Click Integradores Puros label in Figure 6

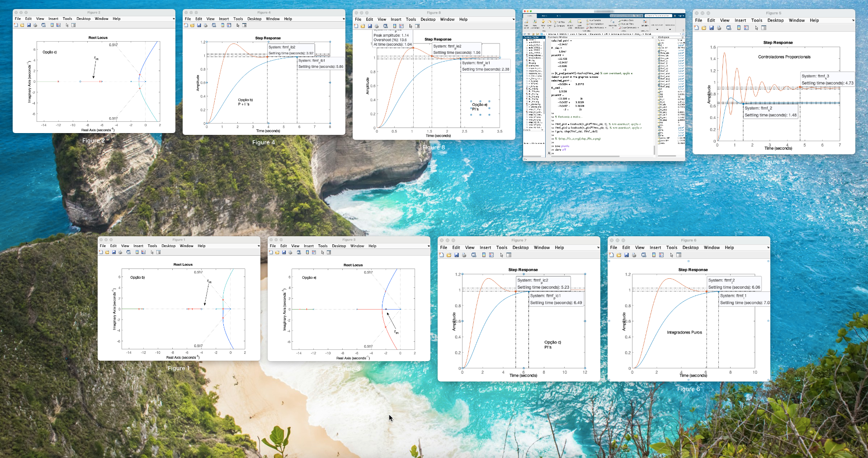pos(684,332)
